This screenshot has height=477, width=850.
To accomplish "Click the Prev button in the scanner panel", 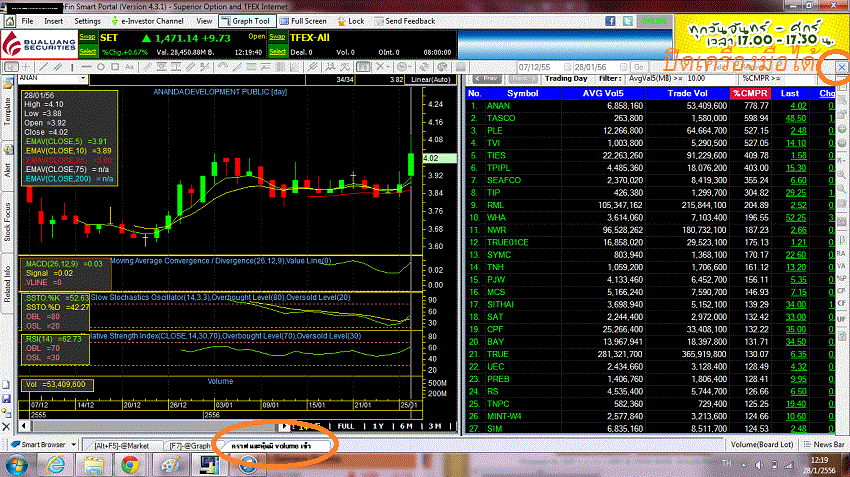I will 487,79.
